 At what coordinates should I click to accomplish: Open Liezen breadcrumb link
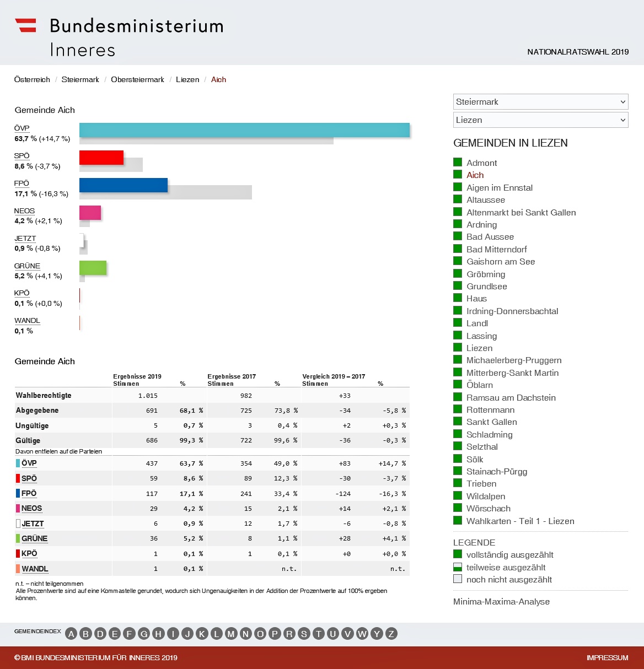point(187,79)
